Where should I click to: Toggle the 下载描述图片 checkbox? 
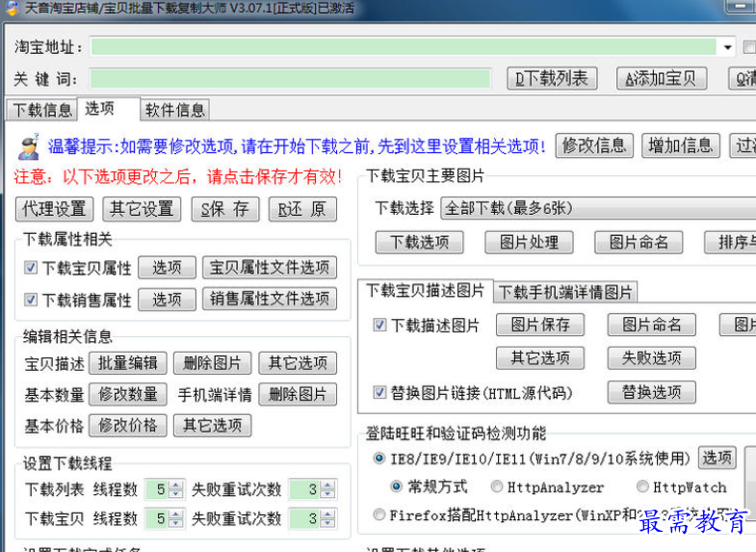[379, 325]
